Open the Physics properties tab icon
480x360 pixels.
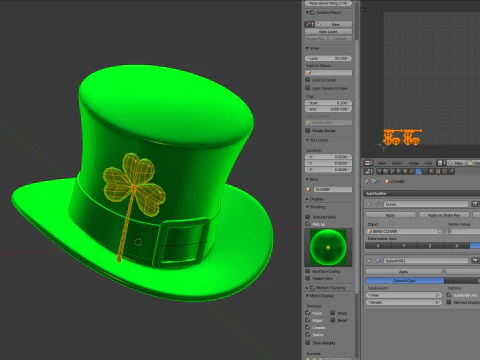tap(451, 171)
